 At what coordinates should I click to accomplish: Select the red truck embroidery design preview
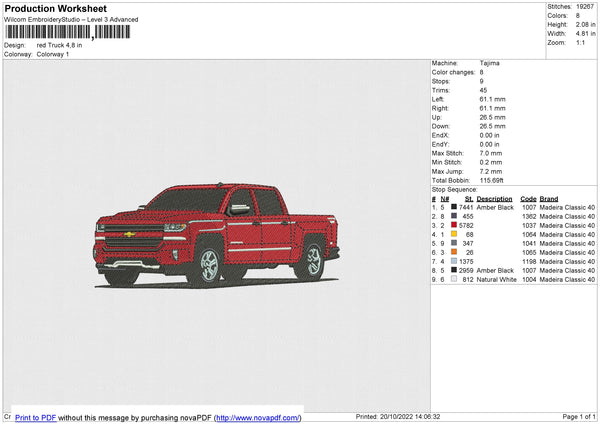click(217, 236)
